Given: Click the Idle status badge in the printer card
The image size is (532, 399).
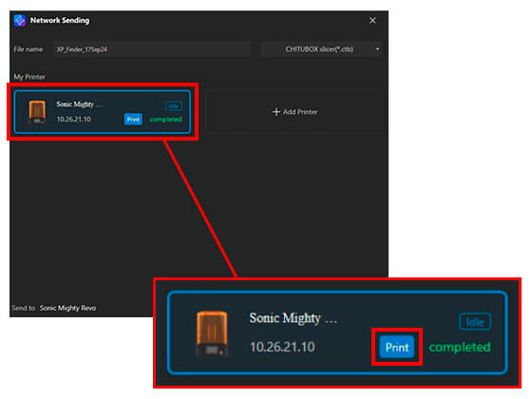Looking at the screenshot, I should point(174,105).
